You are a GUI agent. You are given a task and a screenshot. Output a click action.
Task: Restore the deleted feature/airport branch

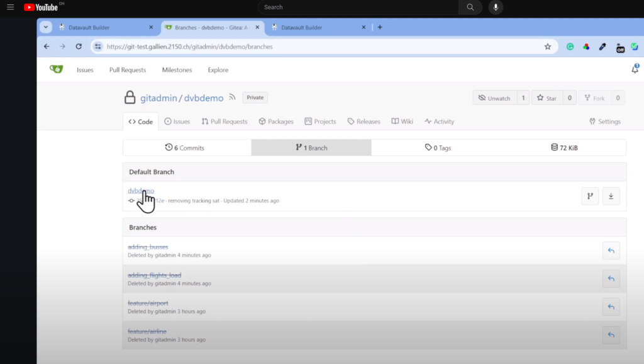pos(611,307)
